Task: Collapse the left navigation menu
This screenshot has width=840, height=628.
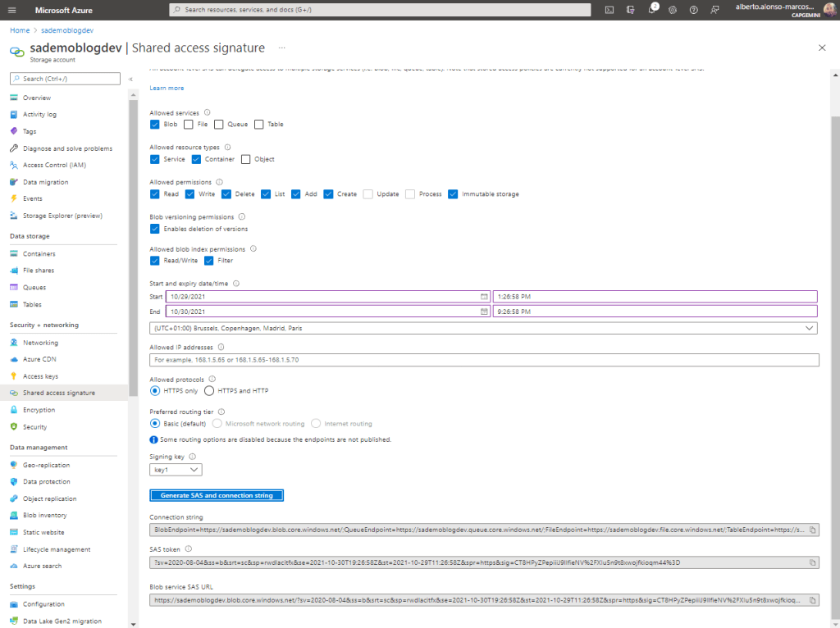Action: (130, 79)
